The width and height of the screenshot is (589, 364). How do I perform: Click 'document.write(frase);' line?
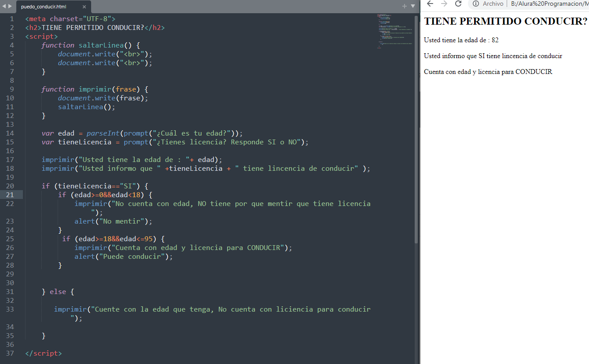[x=103, y=98]
